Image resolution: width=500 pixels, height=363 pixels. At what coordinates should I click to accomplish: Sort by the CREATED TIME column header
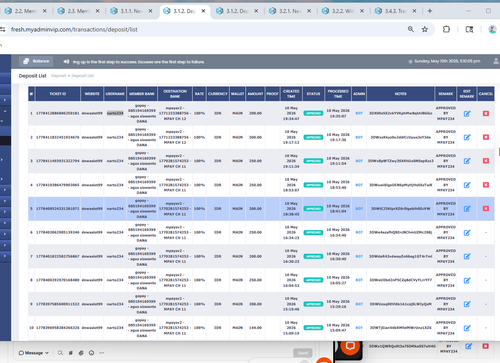coord(291,94)
